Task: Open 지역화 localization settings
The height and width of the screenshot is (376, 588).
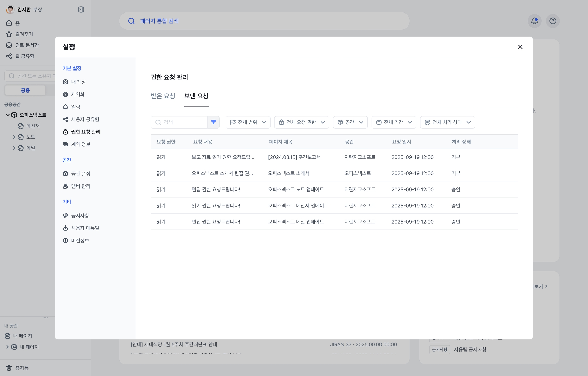Action: (78, 94)
